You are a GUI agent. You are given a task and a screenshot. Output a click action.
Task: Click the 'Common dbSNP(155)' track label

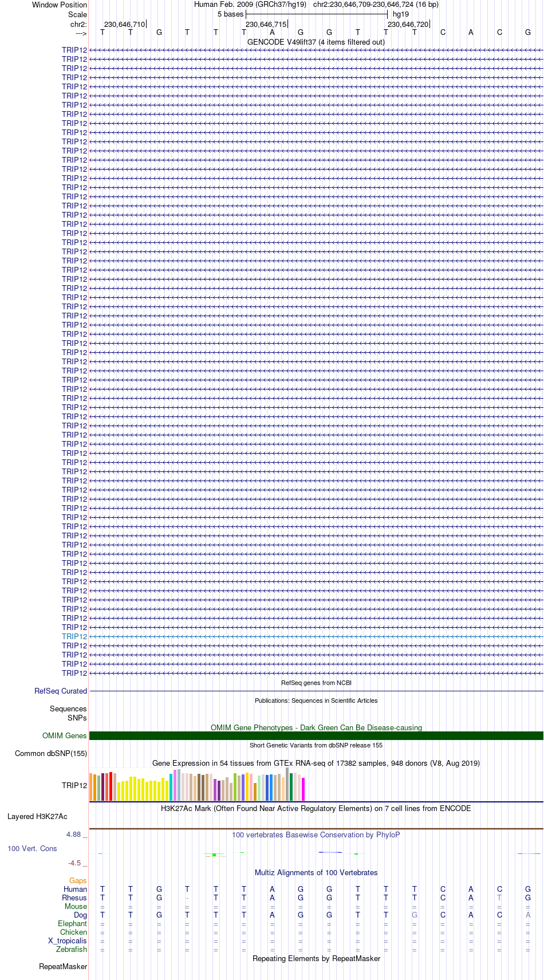[x=51, y=754]
